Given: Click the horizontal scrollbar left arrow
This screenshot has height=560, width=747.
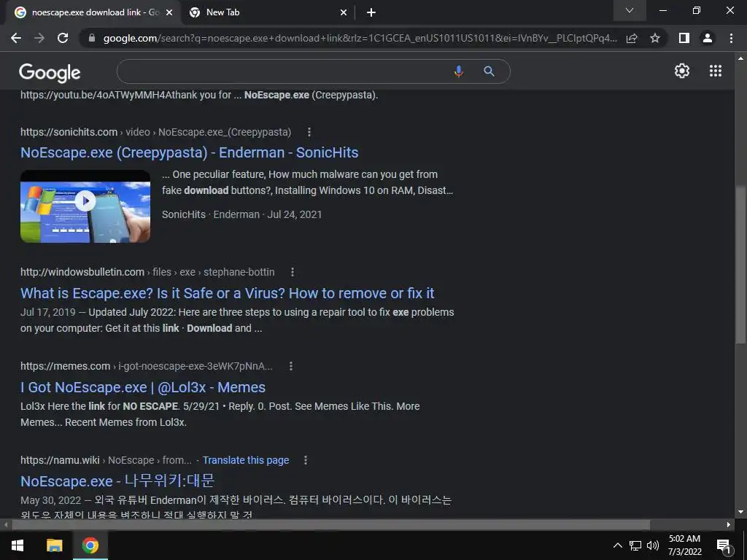Looking at the screenshot, I should 6,525.
